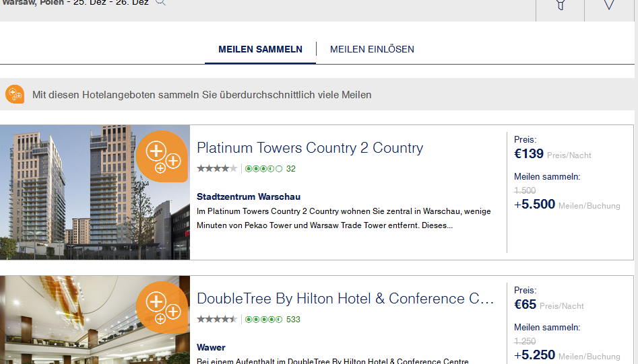Click the Wawer location text
The height and width of the screenshot is (364, 638).
click(x=211, y=347)
